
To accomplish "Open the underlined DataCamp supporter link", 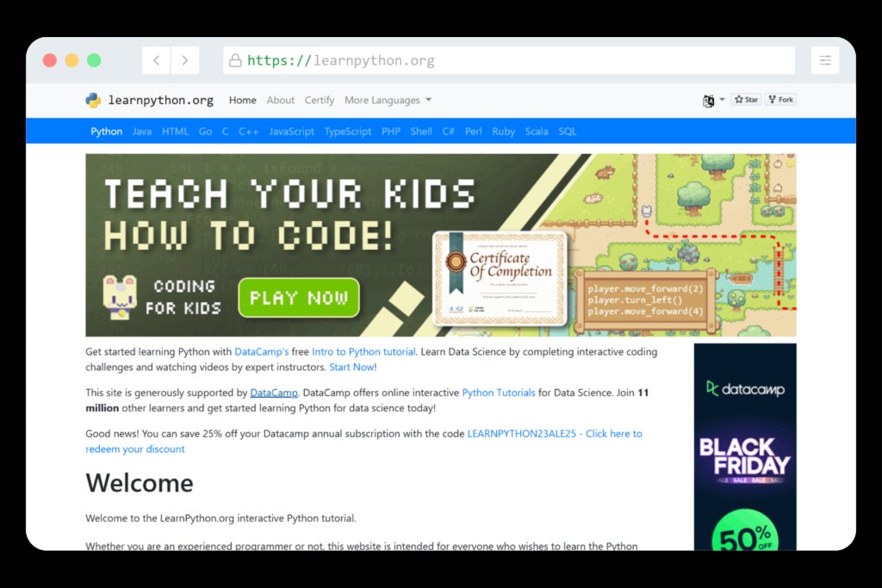I will tap(274, 393).
